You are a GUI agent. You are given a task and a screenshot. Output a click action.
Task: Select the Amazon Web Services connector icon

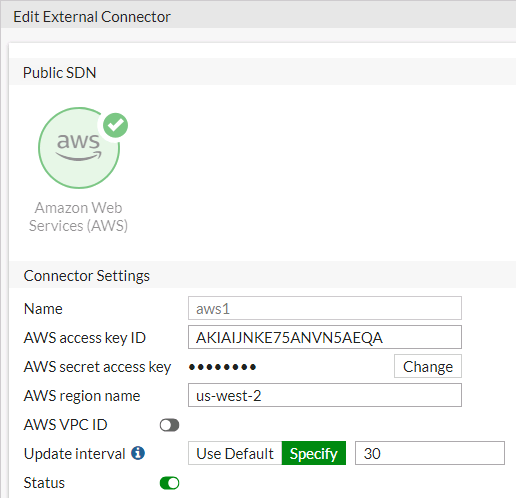pyautogui.click(x=79, y=148)
